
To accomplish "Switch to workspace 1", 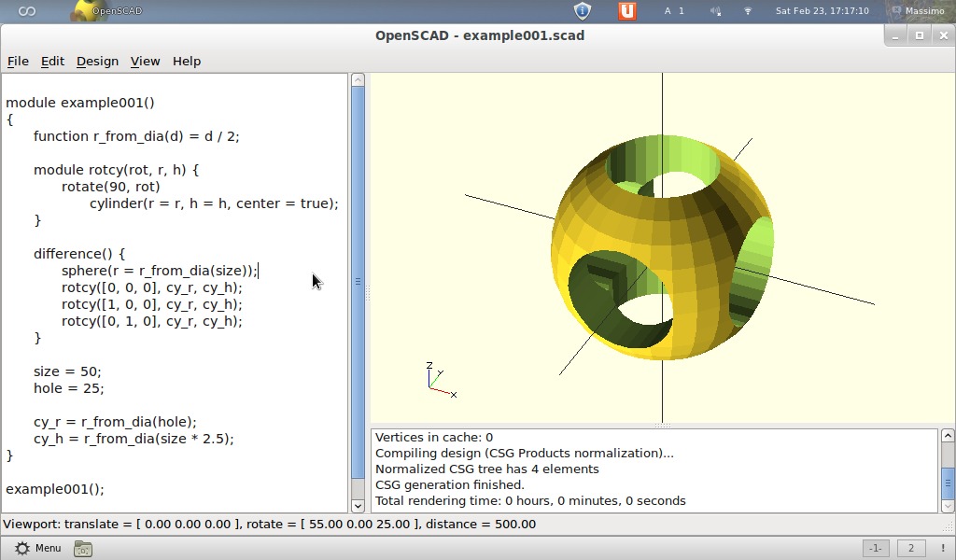I will [x=875, y=549].
